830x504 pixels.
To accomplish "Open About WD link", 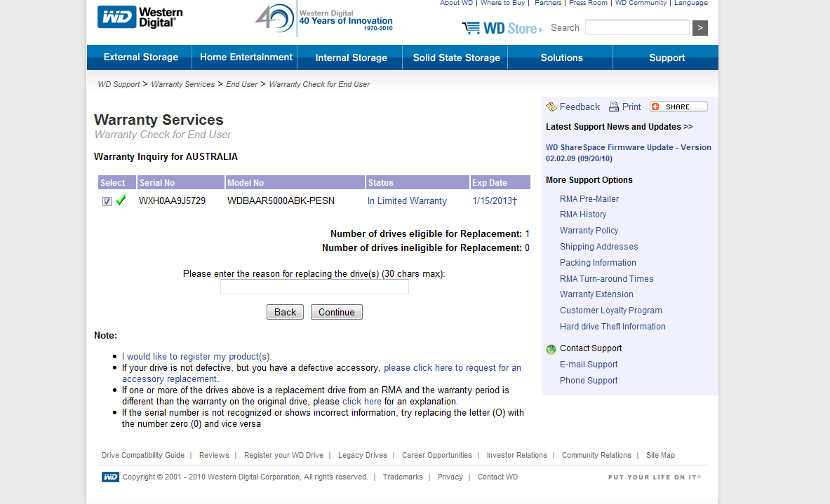I will click(456, 3).
